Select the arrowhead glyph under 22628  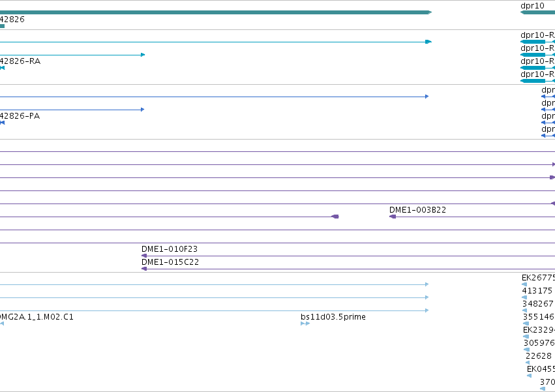point(528,363)
